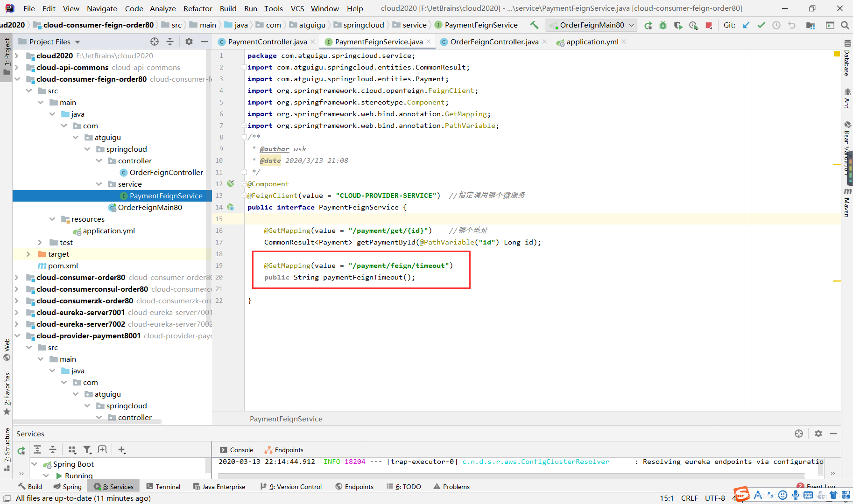Image resolution: width=853 pixels, height=504 pixels.
Task: Collapse cloud-consumer-feign-order80 module node
Action: coord(17,79)
